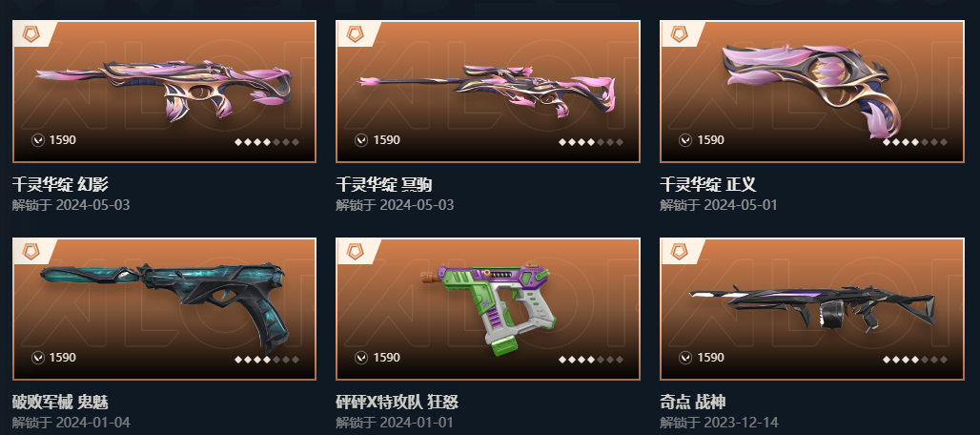The width and height of the screenshot is (980, 435).
Task: Click the tier badge icon on 千灵华绽 幻影 card
Action: coord(31,34)
